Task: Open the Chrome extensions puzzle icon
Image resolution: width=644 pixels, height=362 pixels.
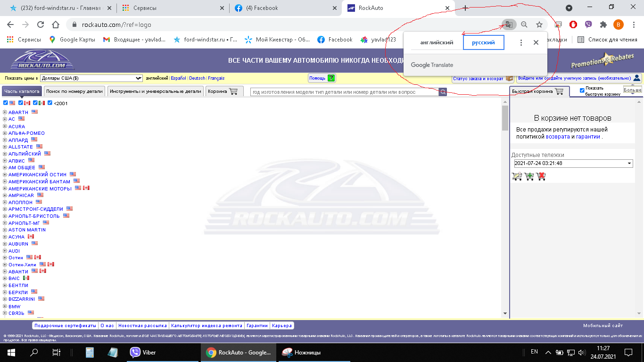Action: click(603, 25)
